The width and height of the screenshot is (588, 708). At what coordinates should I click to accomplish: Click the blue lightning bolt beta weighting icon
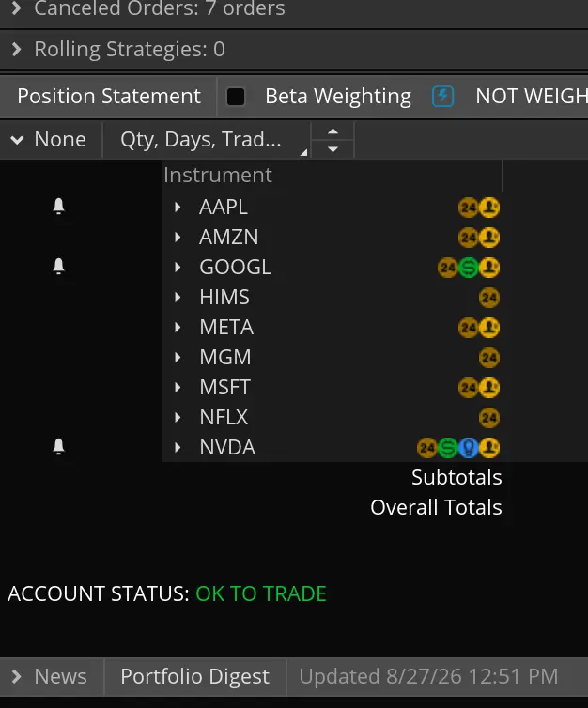pyautogui.click(x=442, y=96)
